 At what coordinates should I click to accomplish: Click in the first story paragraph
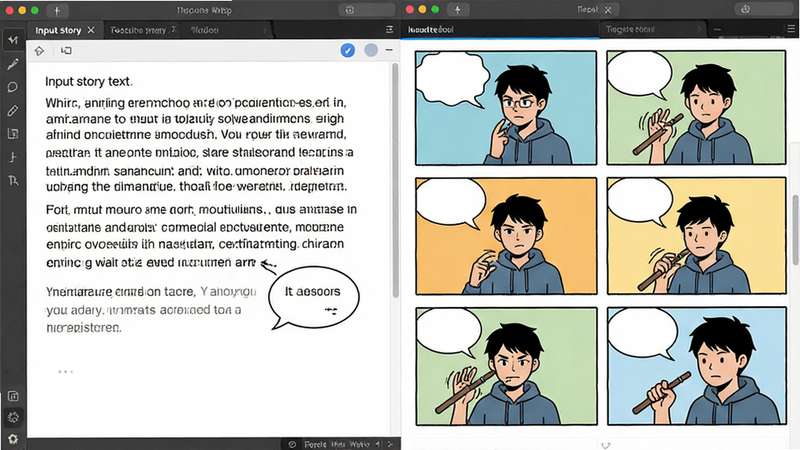coord(199,144)
